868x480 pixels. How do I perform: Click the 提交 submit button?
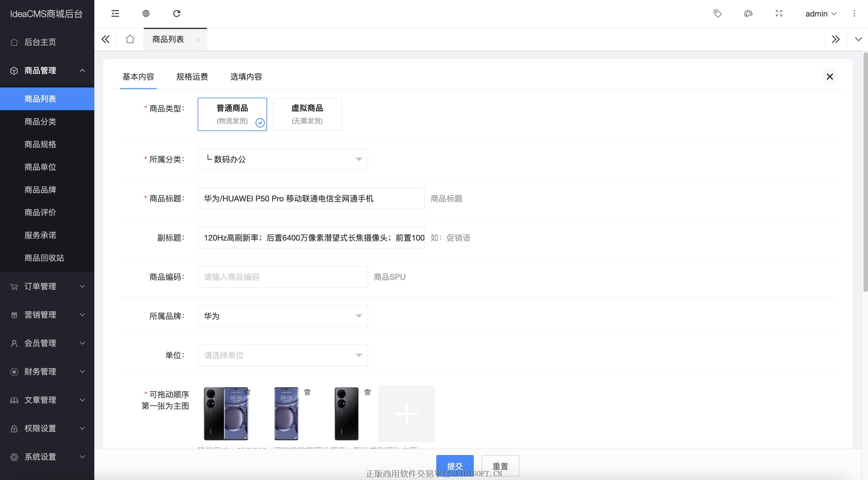pyautogui.click(x=455, y=466)
